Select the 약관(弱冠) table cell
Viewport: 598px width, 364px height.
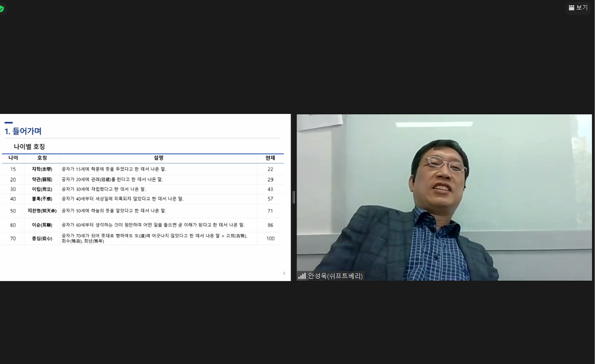[42, 179]
